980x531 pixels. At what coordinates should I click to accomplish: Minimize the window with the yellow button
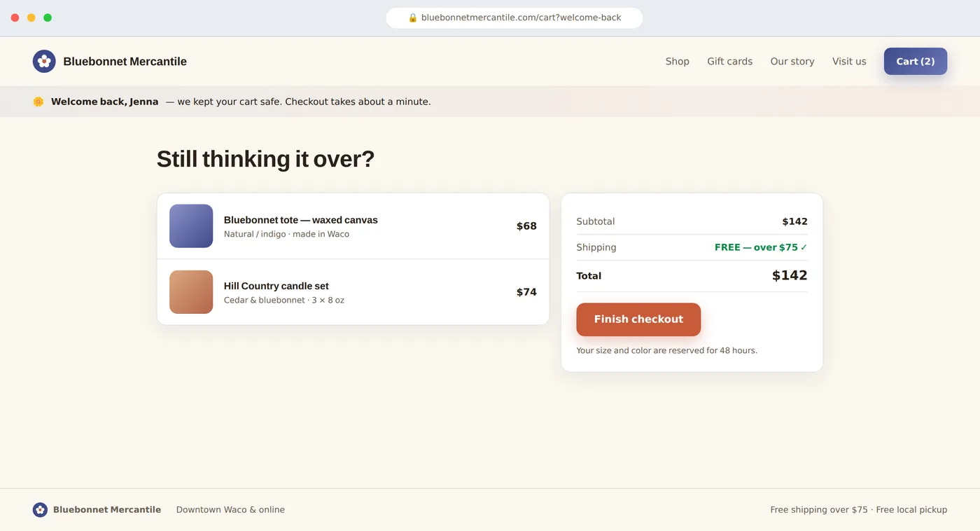click(31, 18)
